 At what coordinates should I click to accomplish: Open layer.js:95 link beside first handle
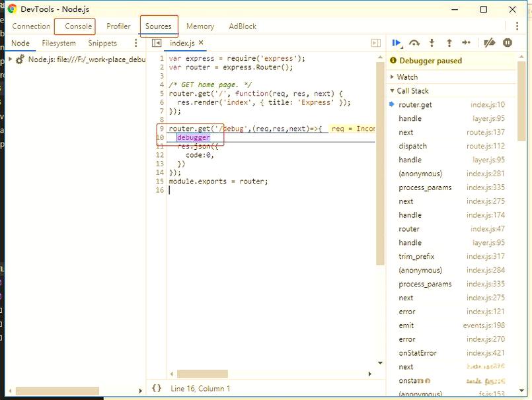coord(488,118)
